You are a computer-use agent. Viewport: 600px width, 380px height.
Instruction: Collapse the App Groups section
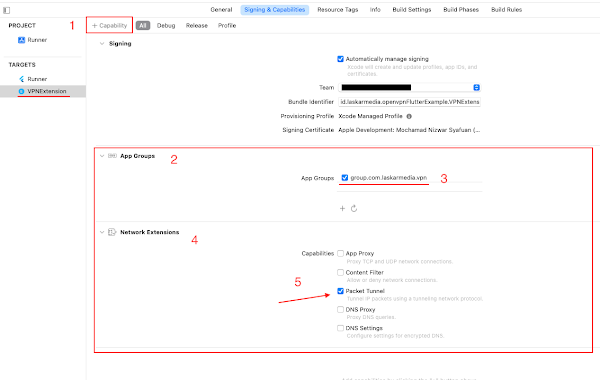pos(102,156)
